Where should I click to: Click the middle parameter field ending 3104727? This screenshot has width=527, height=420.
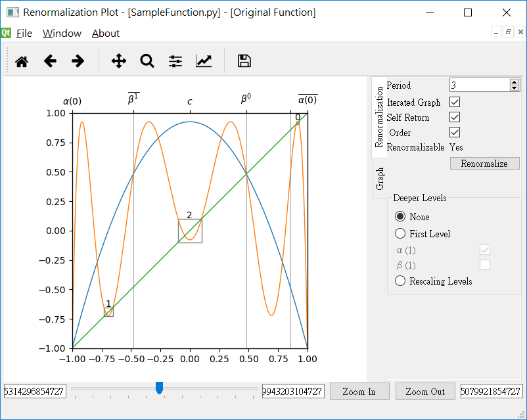293,392
